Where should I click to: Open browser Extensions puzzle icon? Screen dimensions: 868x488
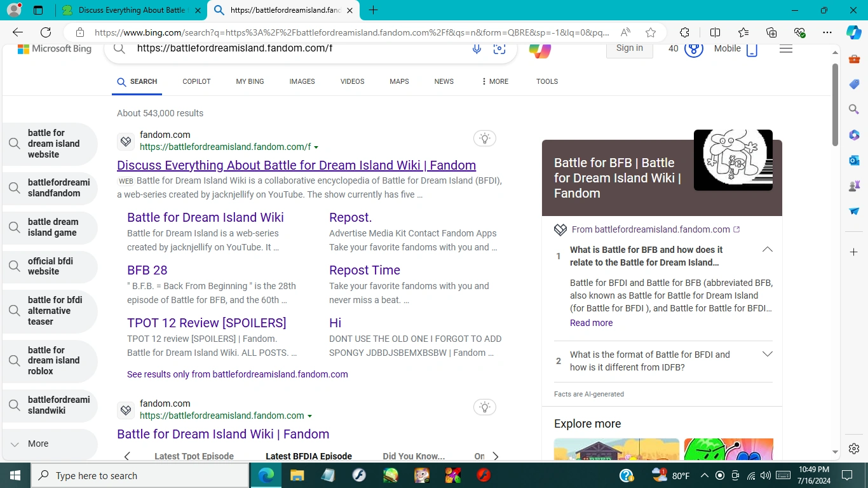pyautogui.click(x=684, y=32)
